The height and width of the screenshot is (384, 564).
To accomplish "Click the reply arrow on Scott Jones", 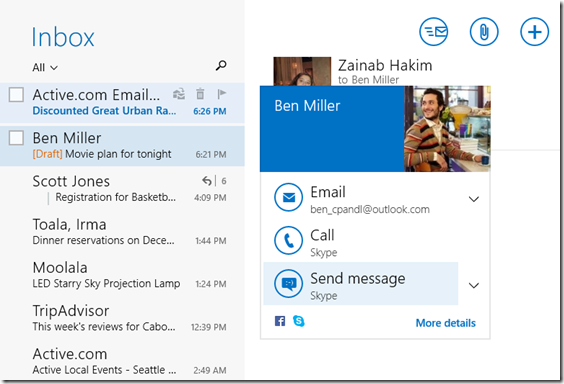I will click(x=207, y=180).
